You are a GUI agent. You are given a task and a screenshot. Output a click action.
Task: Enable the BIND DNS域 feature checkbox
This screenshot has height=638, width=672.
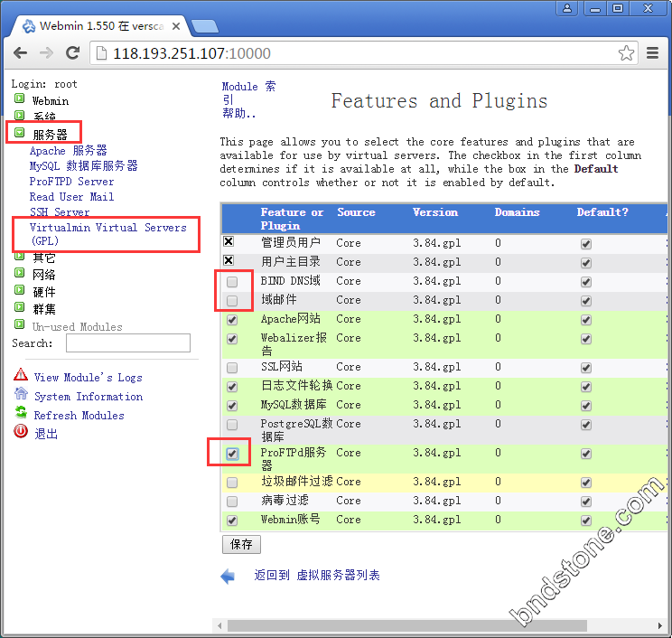pyautogui.click(x=232, y=282)
